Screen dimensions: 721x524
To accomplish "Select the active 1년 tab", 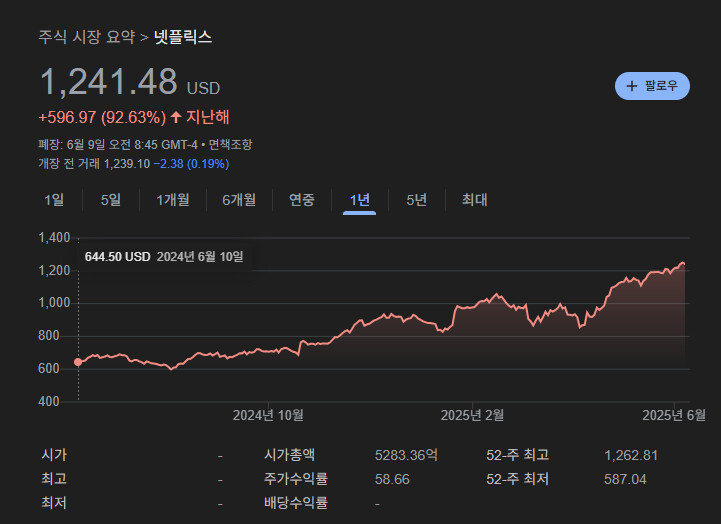I will (x=360, y=200).
